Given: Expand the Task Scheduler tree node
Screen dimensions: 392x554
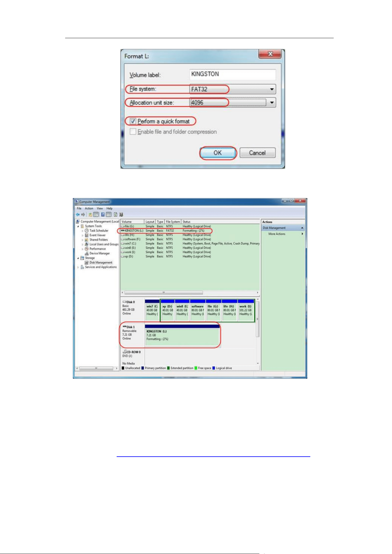Looking at the screenshot, I should 83,231.
